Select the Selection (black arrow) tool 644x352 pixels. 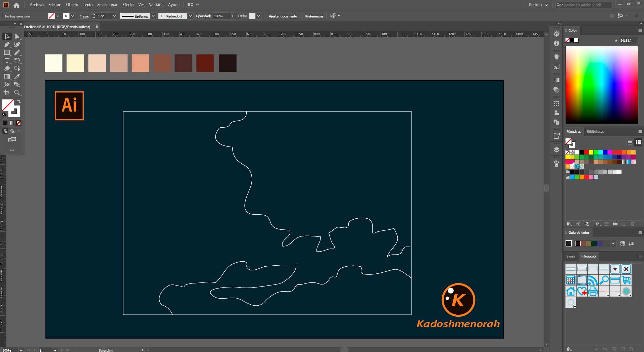[x=7, y=36]
